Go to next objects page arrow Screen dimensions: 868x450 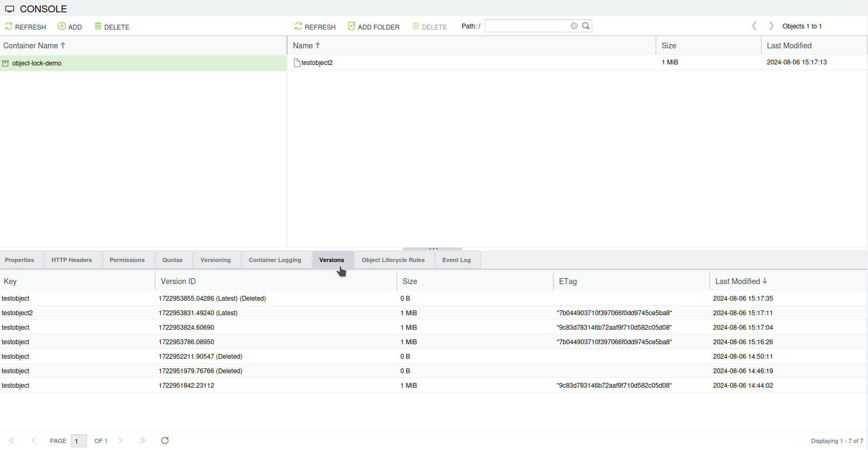pos(771,26)
